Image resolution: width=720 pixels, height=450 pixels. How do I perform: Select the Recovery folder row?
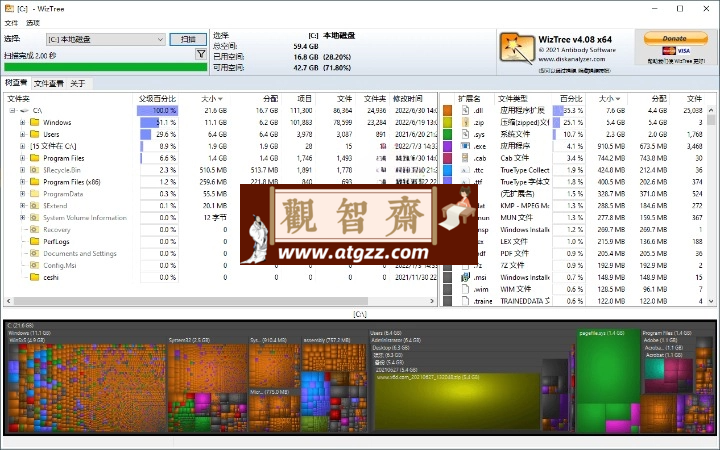[x=220, y=230]
